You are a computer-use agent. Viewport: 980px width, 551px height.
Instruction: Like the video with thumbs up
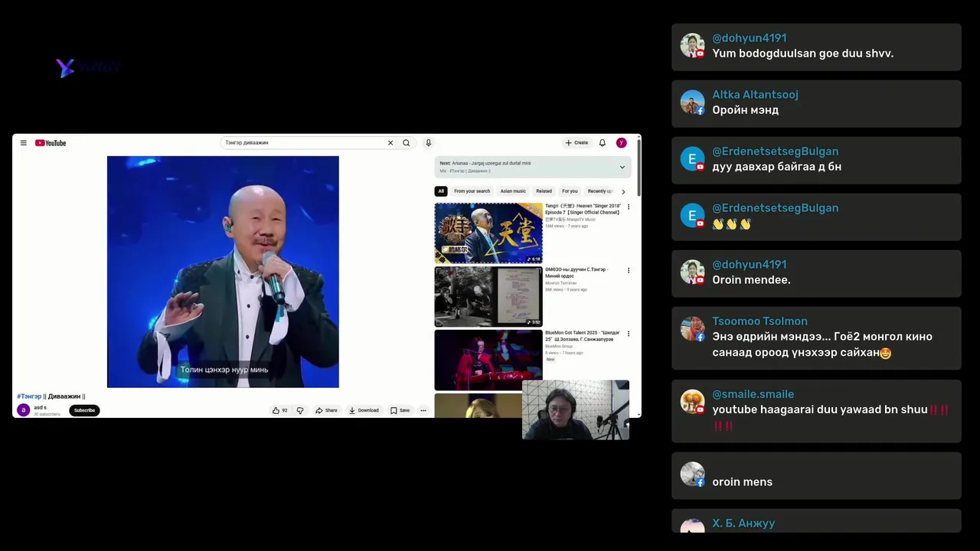tap(280, 410)
